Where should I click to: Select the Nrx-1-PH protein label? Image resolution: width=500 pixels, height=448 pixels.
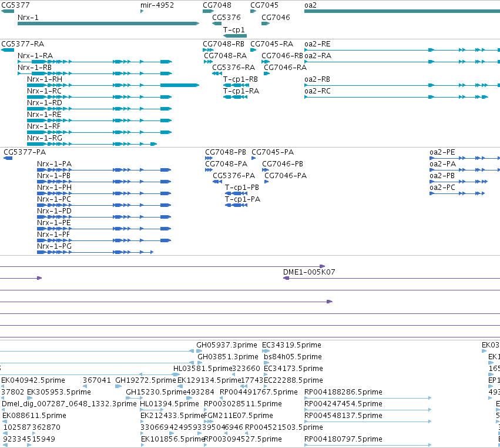coord(55,188)
